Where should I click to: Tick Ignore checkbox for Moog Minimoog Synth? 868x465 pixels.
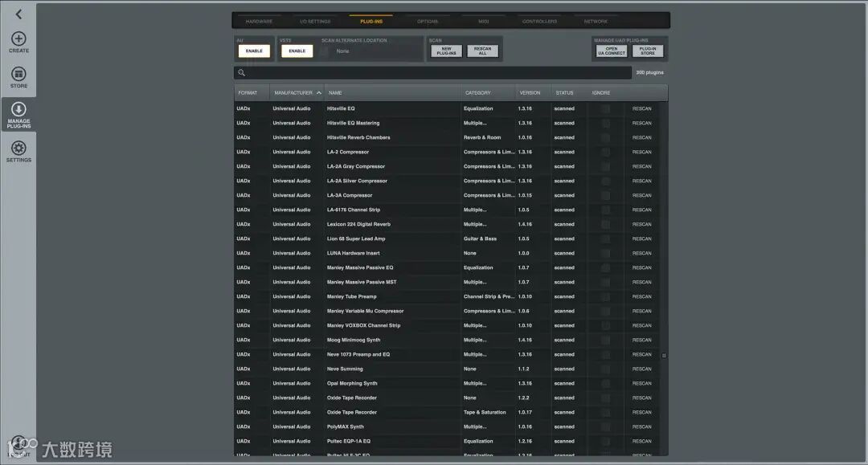click(x=606, y=340)
